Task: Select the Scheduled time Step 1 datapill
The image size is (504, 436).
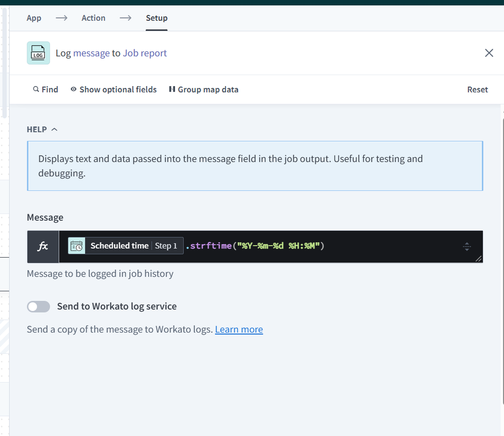Action: pyautogui.click(x=126, y=245)
